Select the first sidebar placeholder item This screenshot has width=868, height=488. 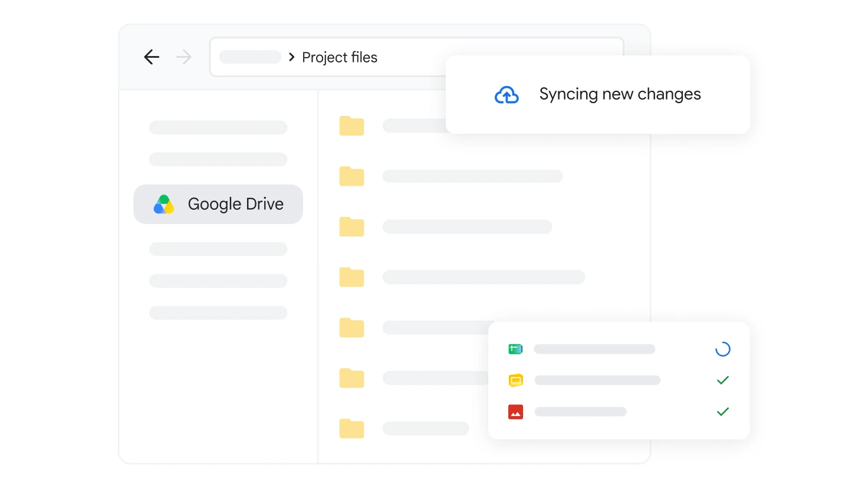[218, 127]
